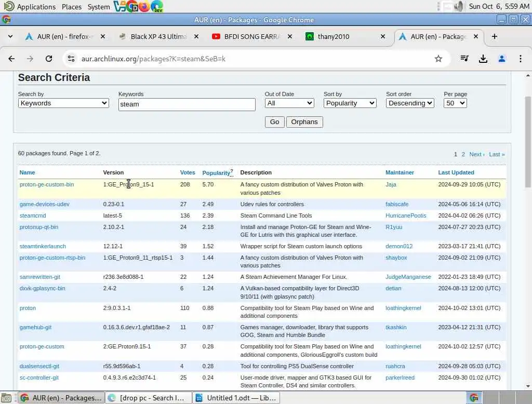532x404 pixels.
Task: Click the Orphans button
Action: click(x=304, y=122)
